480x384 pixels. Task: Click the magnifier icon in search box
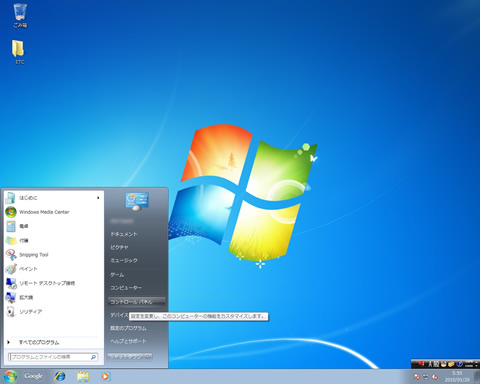coord(93,357)
